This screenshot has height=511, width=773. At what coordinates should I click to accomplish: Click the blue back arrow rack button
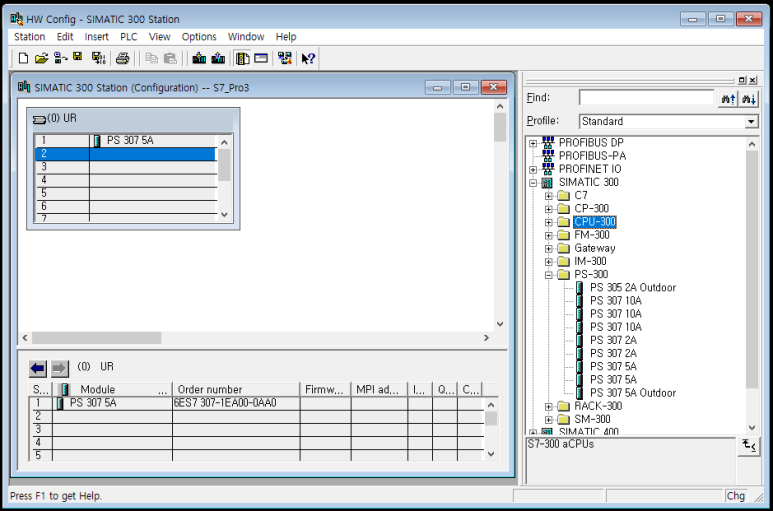tap(37, 368)
